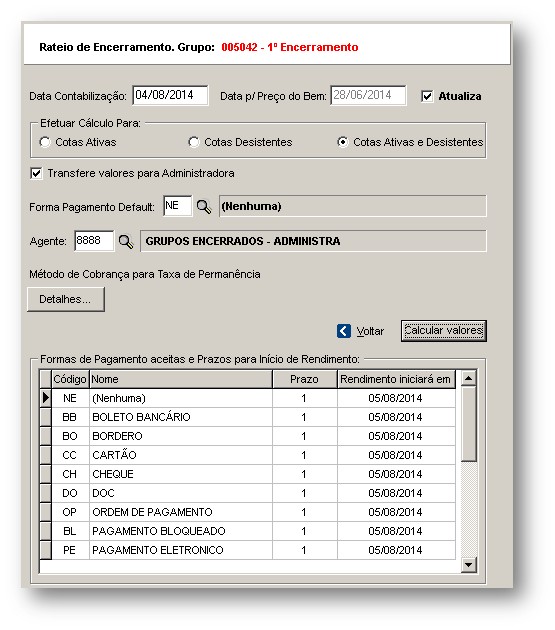The width and height of the screenshot is (555, 630).
Task: Click the Voltar link
Action: click(370, 331)
